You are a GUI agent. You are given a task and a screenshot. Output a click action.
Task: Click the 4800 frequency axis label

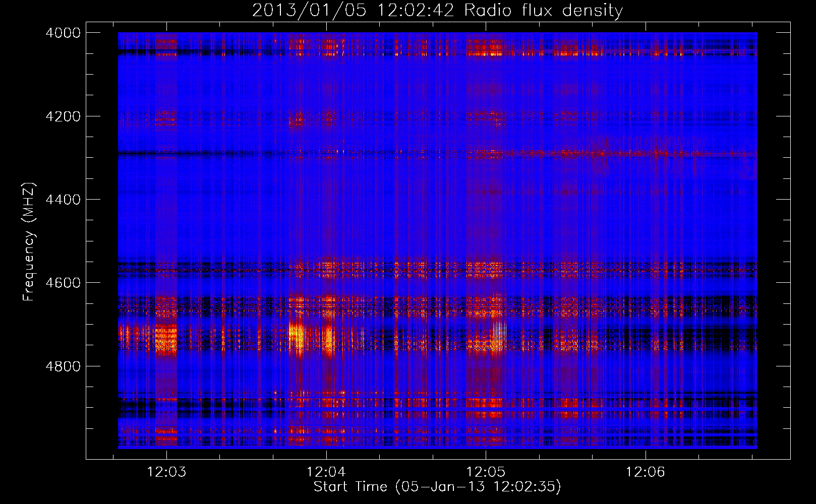coord(63,366)
